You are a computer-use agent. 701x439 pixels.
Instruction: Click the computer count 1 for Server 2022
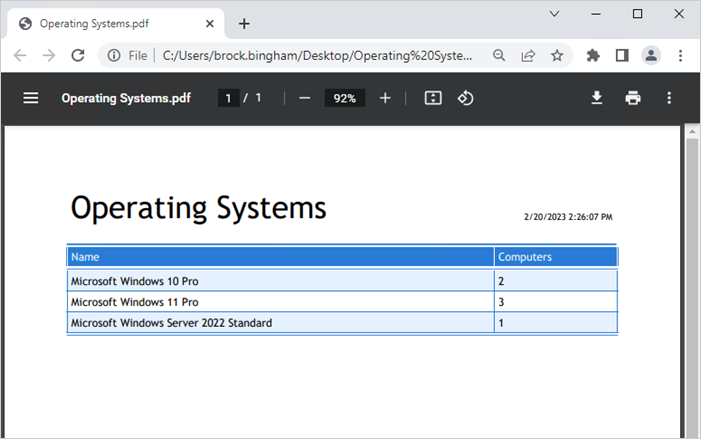tap(501, 323)
